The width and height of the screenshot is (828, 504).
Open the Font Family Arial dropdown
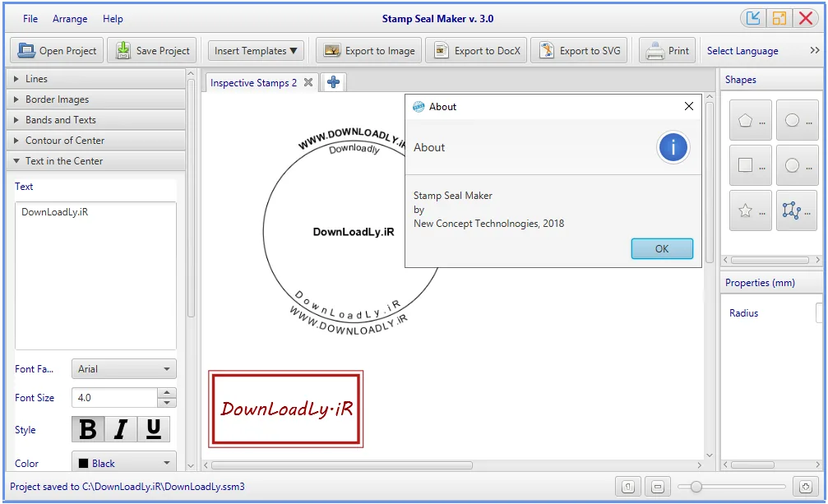pos(123,369)
